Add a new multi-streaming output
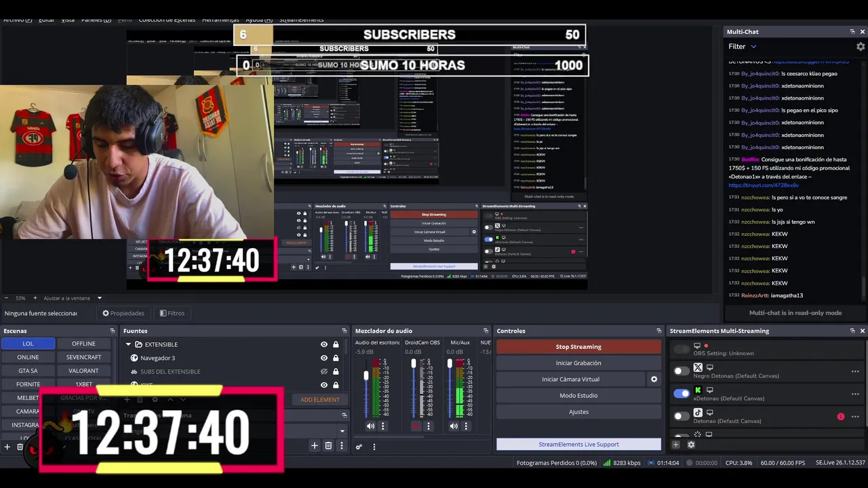 [x=675, y=445]
